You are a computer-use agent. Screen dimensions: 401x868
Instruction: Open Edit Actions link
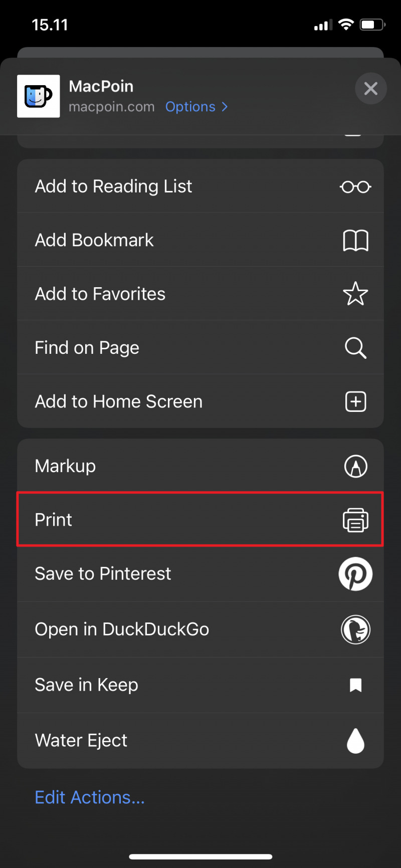pyautogui.click(x=90, y=797)
